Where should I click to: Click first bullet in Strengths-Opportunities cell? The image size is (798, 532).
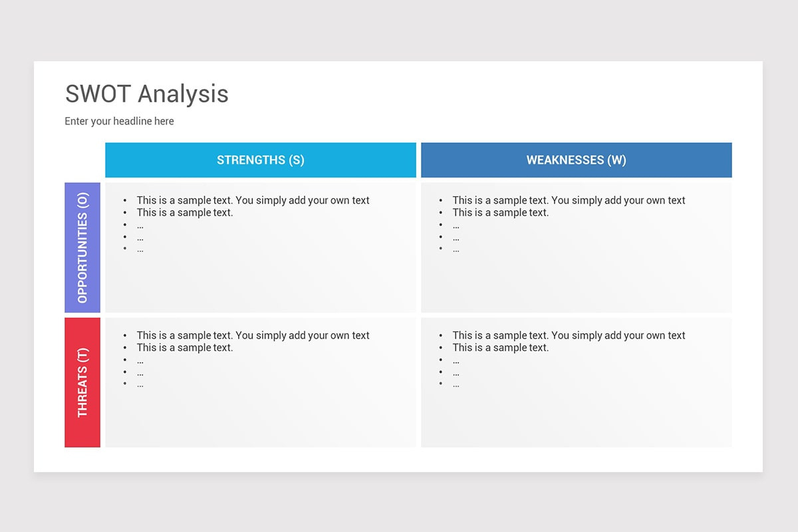(x=253, y=200)
